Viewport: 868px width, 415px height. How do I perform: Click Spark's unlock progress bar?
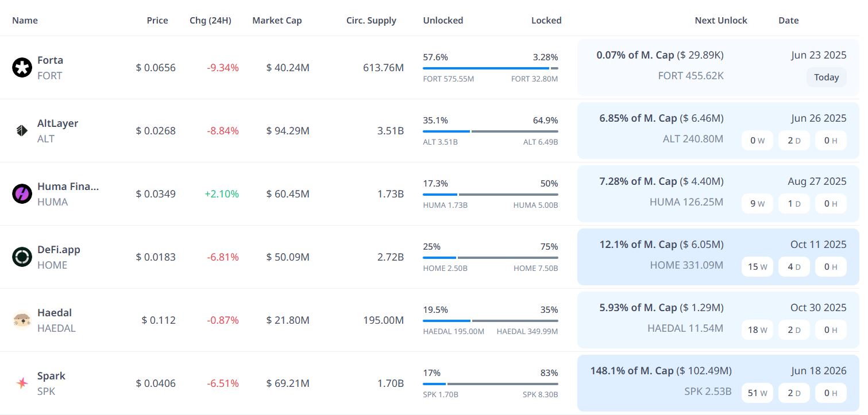[491, 384]
